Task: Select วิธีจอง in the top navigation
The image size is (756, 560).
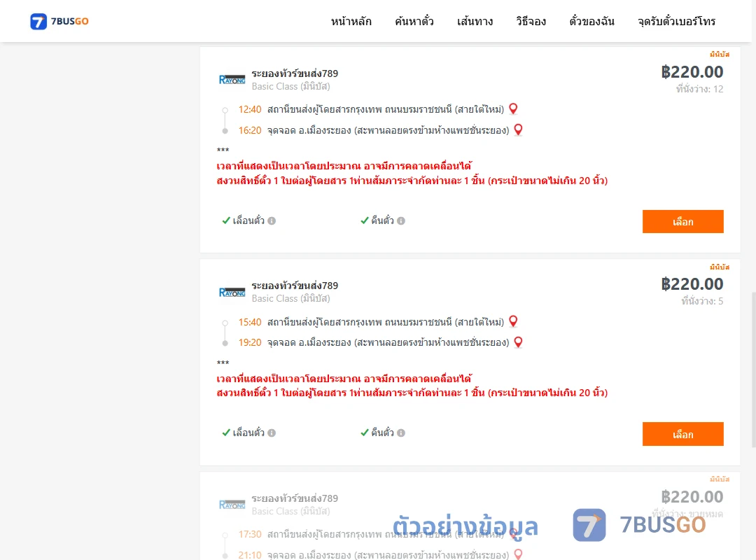Action: [531, 21]
